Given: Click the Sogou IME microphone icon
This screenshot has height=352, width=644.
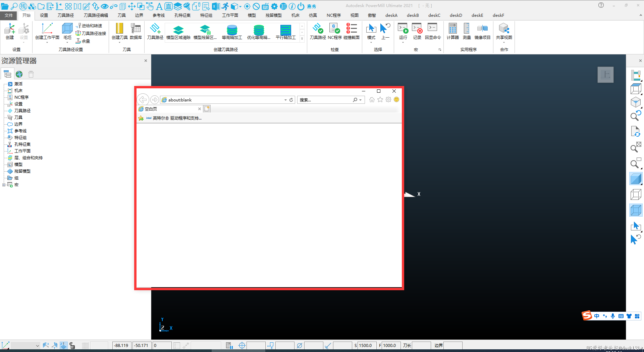Looking at the screenshot, I should (613, 316).
